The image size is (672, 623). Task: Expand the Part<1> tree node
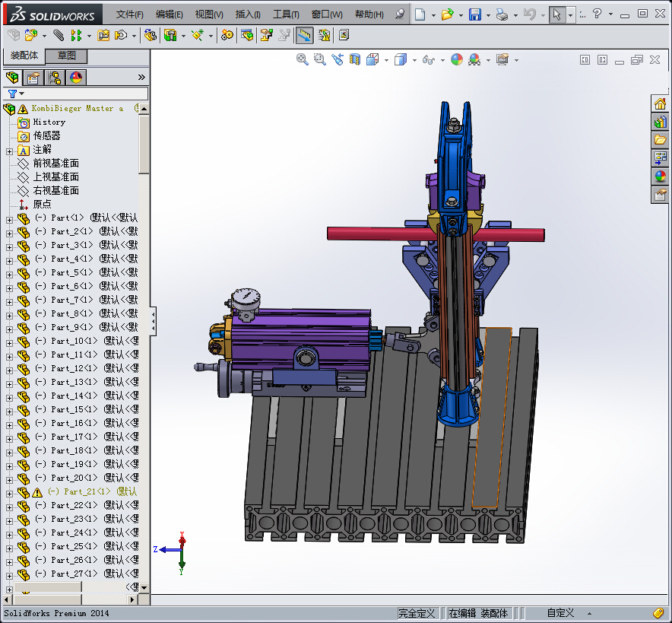(x=9, y=218)
